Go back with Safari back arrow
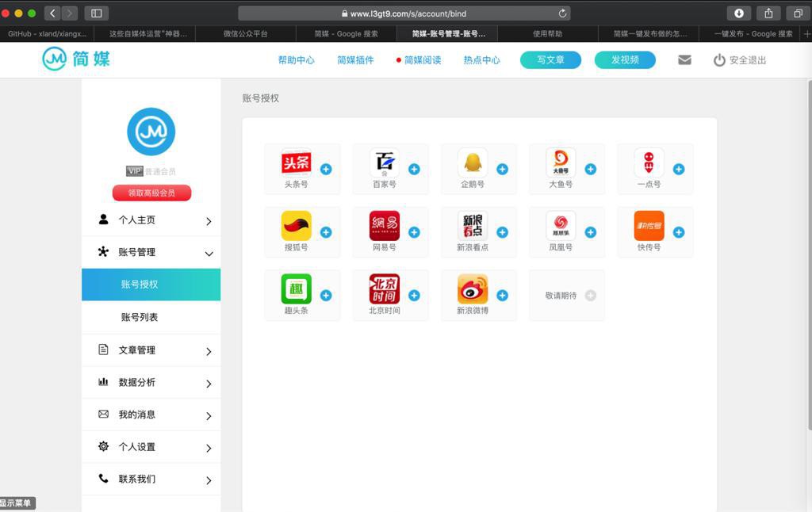Screen dimensions: 812x512 coord(52,13)
